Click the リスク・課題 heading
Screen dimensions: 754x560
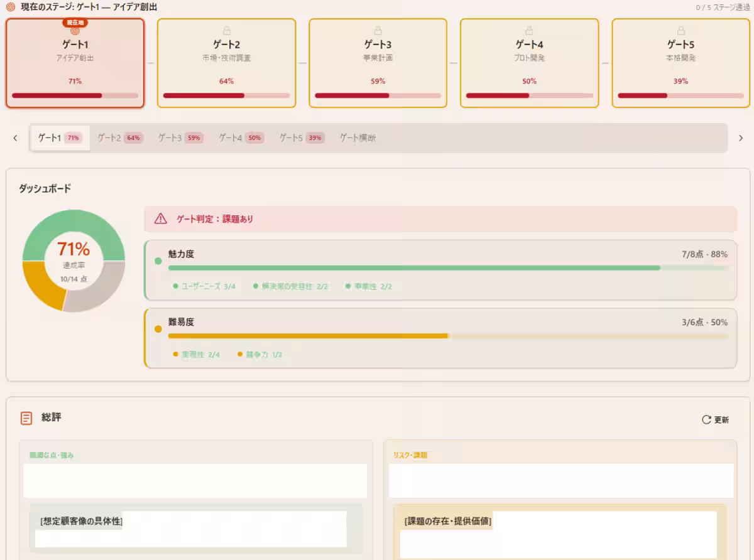click(x=410, y=455)
